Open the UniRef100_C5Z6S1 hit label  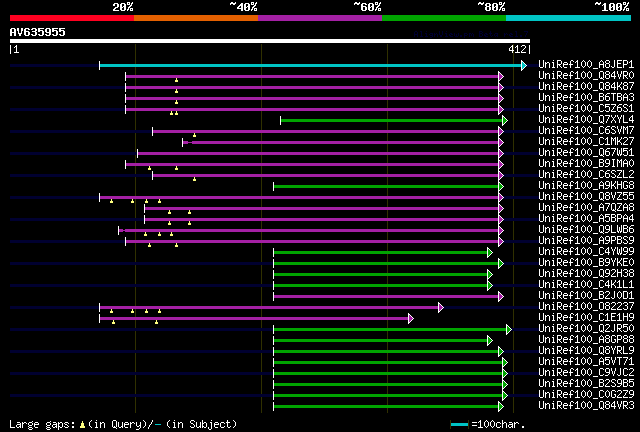coord(586,109)
